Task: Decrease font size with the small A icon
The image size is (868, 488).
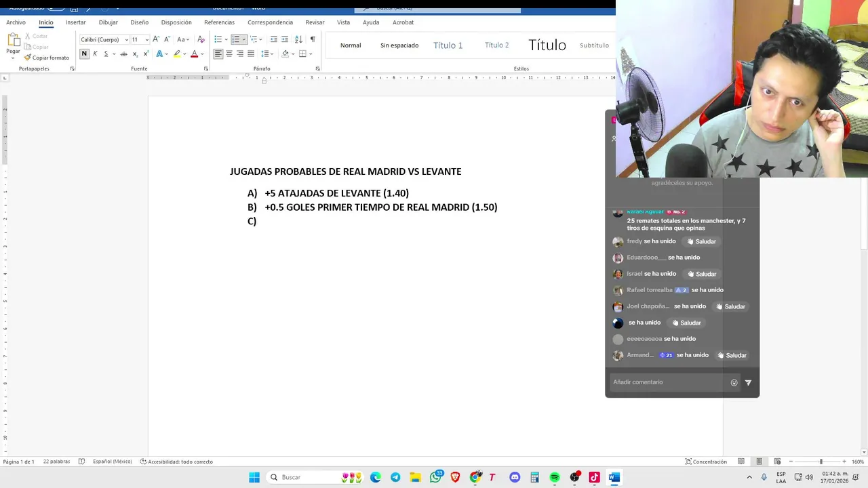Action: point(167,39)
